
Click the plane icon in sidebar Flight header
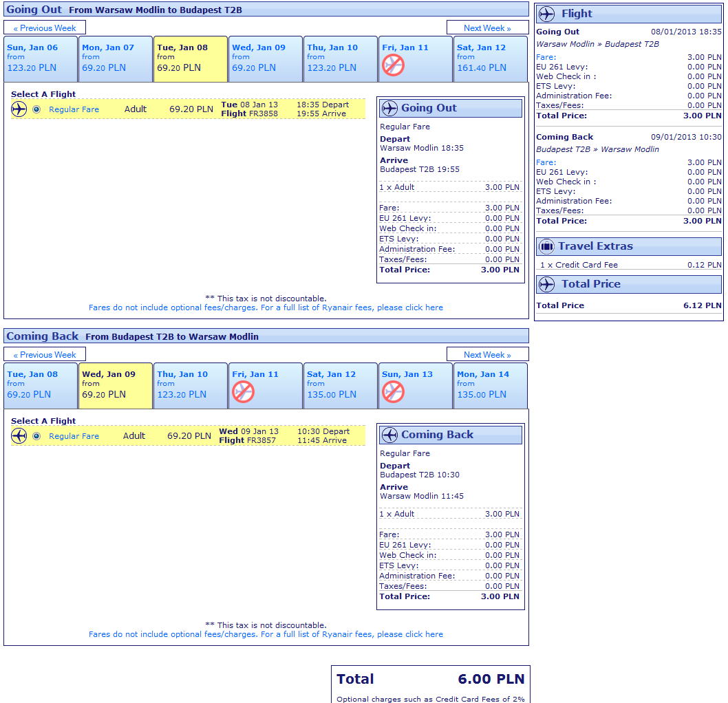tap(546, 14)
